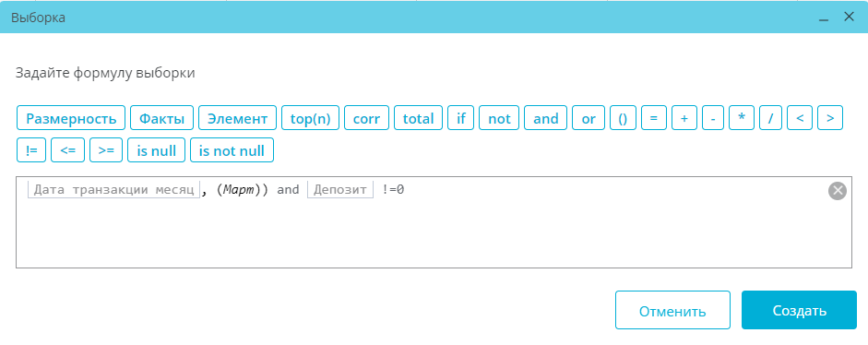Insert the parentheses () operator
The width and height of the screenshot is (868, 345).
point(623,118)
